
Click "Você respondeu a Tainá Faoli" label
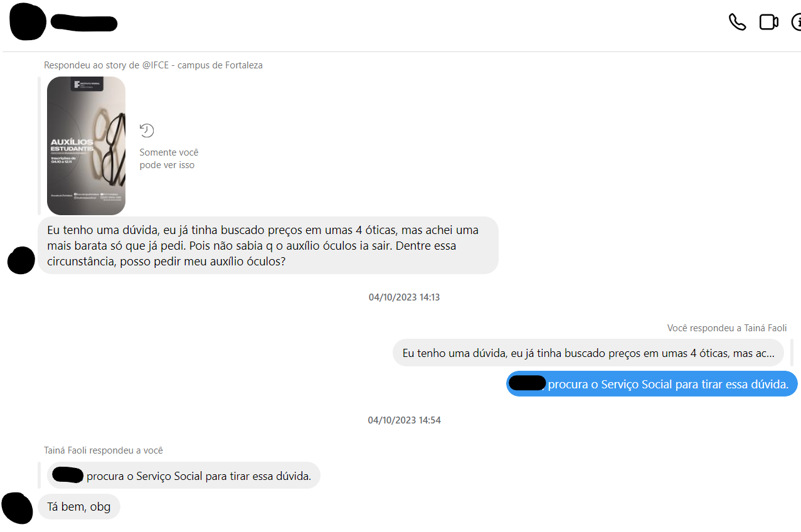pos(726,328)
